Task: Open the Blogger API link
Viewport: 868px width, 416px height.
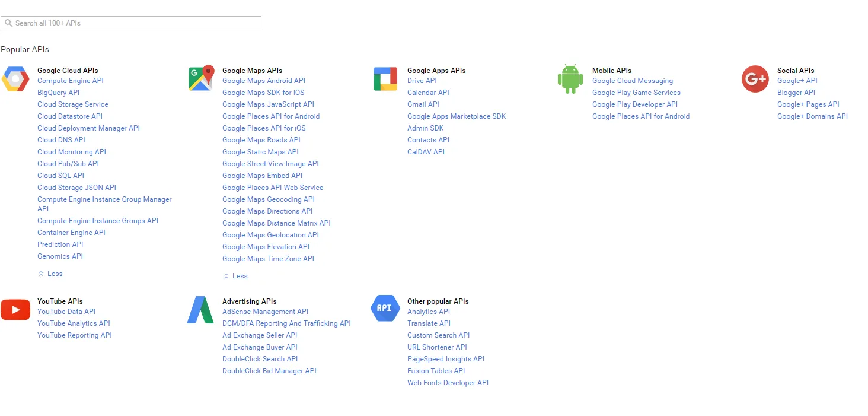Action: tap(796, 93)
